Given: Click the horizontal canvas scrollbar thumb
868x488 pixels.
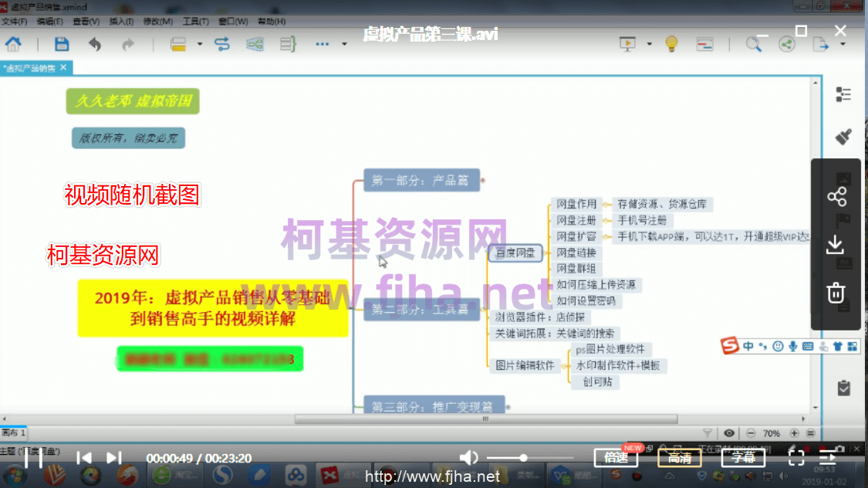Looking at the screenshot, I should pos(485,419).
